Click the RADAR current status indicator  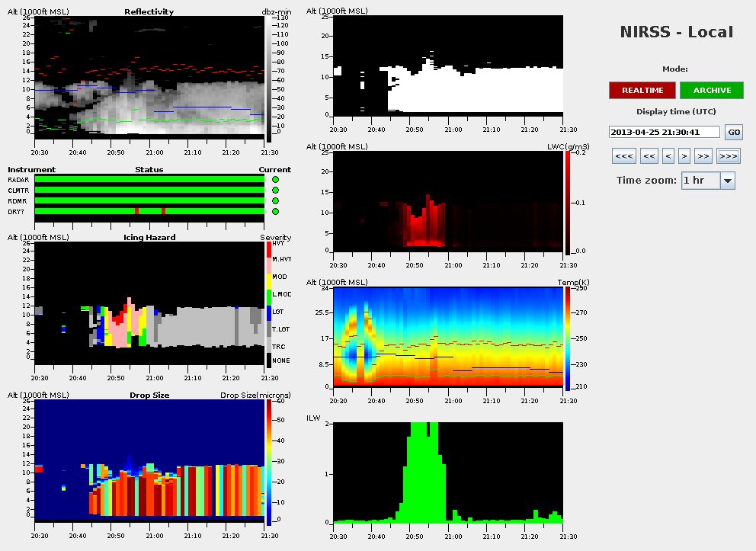275,179
